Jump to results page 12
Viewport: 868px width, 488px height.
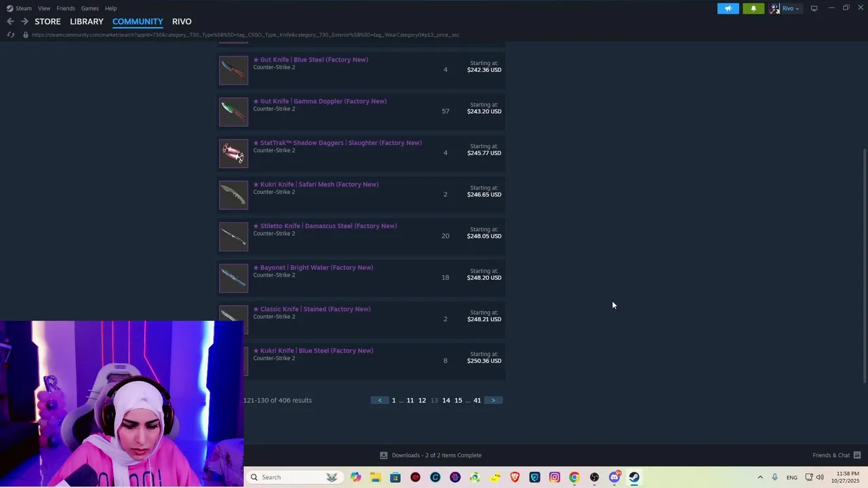[x=422, y=401]
